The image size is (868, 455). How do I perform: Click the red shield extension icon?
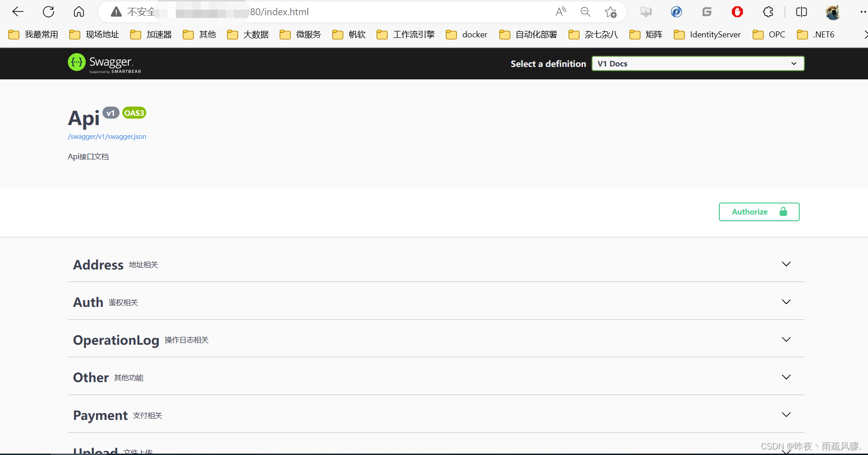pyautogui.click(x=737, y=12)
